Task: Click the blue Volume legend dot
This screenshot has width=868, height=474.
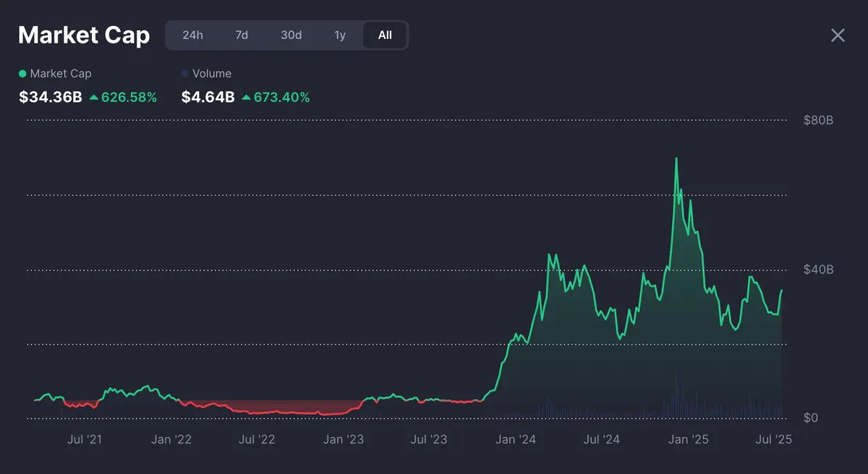Action: (x=184, y=73)
